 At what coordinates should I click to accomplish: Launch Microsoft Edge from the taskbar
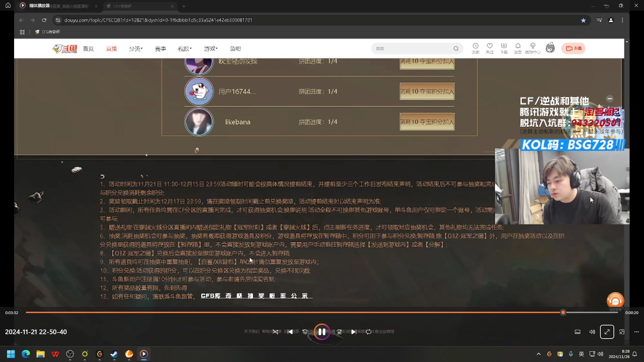point(26,354)
